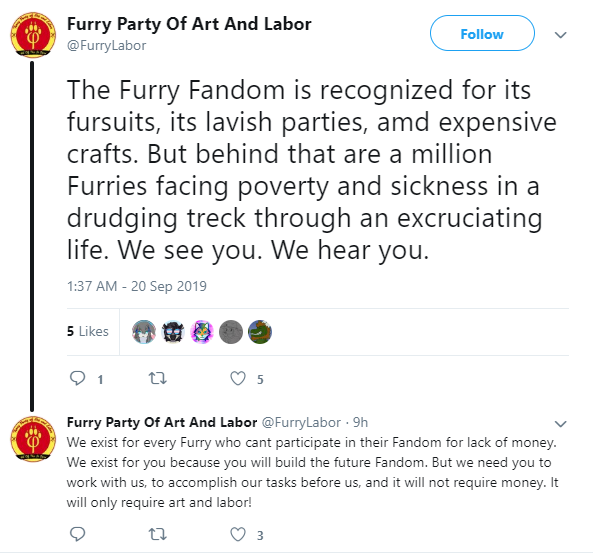Open the 9h timestamp on the reply
Image resolution: width=593 pixels, height=553 pixels.
click(x=360, y=423)
